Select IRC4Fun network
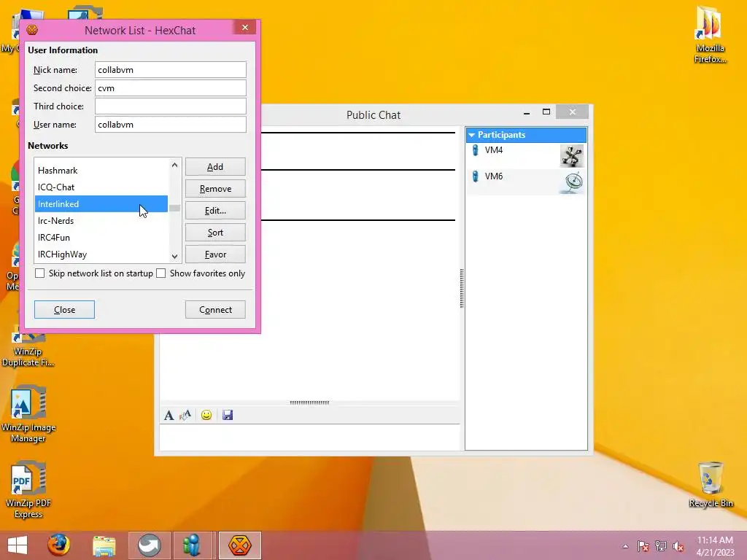The width and height of the screenshot is (747, 560). 101,237
